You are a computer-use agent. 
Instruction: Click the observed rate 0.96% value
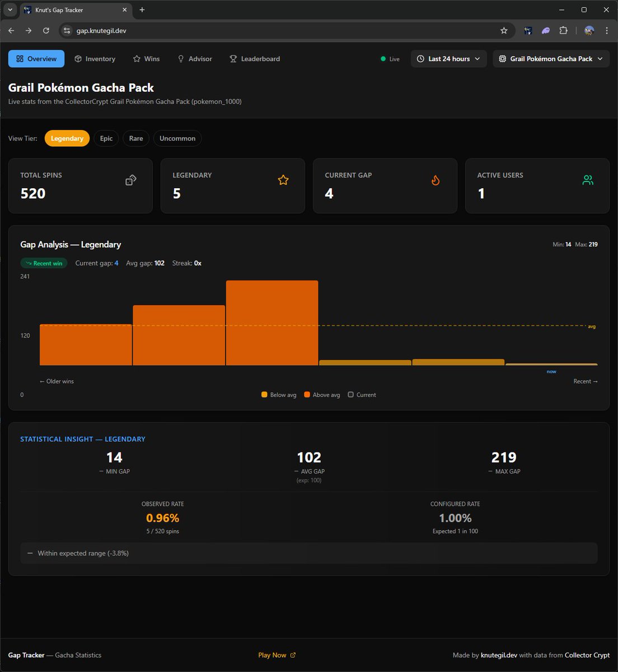pos(162,518)
